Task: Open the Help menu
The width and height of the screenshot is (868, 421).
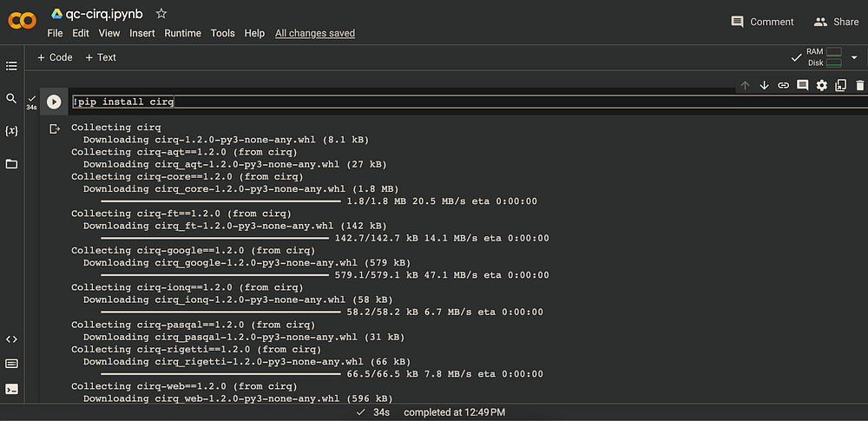Action: click(x=254, y=33)
